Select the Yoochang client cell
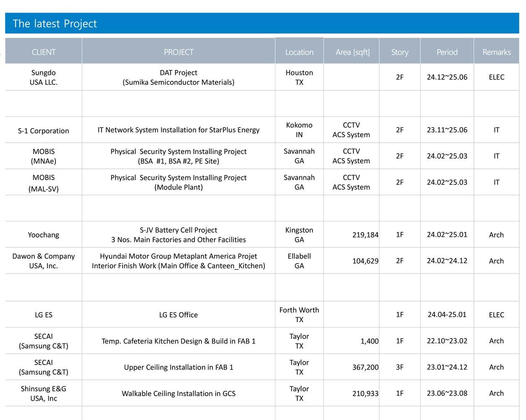 click(44, 235)
